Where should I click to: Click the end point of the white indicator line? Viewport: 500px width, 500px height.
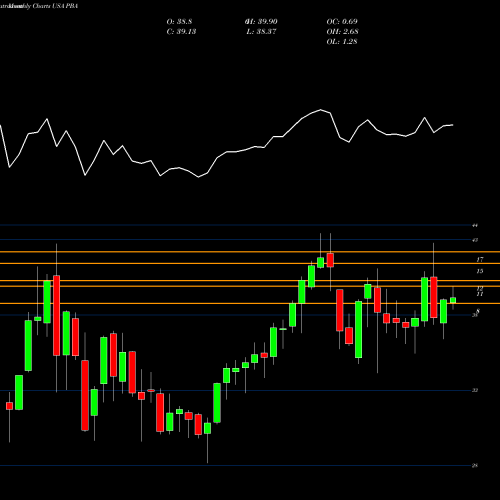coord(453,125)
